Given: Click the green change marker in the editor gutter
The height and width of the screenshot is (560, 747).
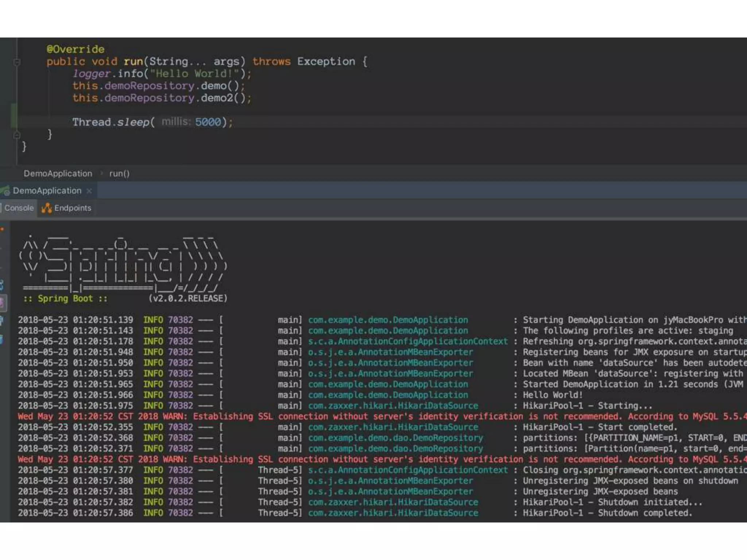Looking at the screenshot, I should click(x=14, y=116).
